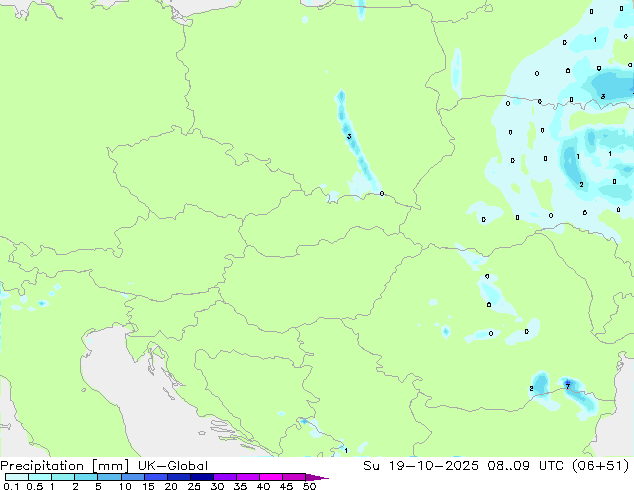Click the legend label '10'
Viewport: 634px width, 490px height.
tap(125, 486)
